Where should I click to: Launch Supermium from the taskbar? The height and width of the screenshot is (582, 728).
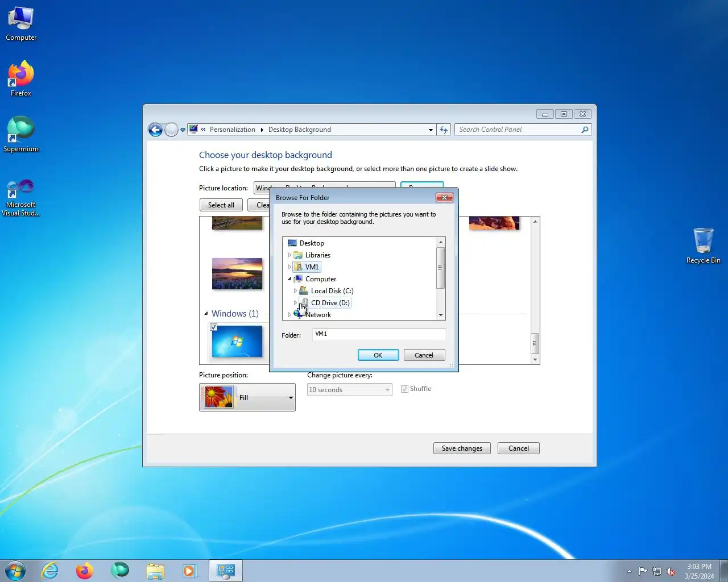(x=120, y=570)
